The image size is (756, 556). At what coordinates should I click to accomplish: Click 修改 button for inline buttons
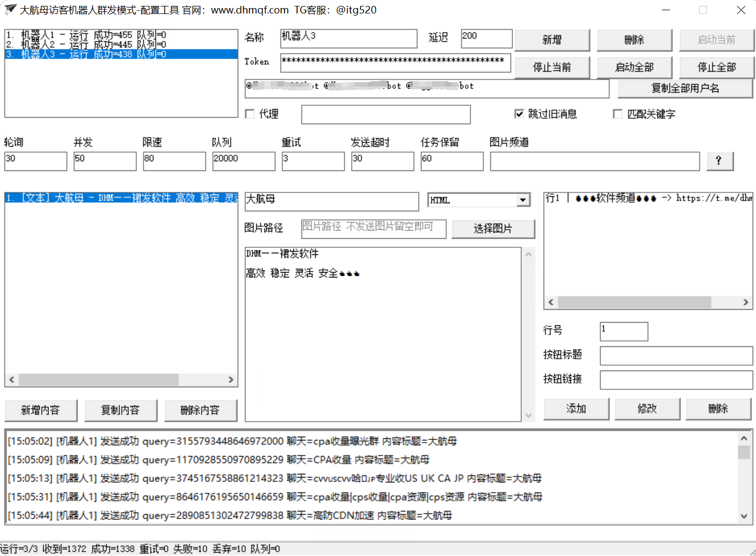(647, 409)
